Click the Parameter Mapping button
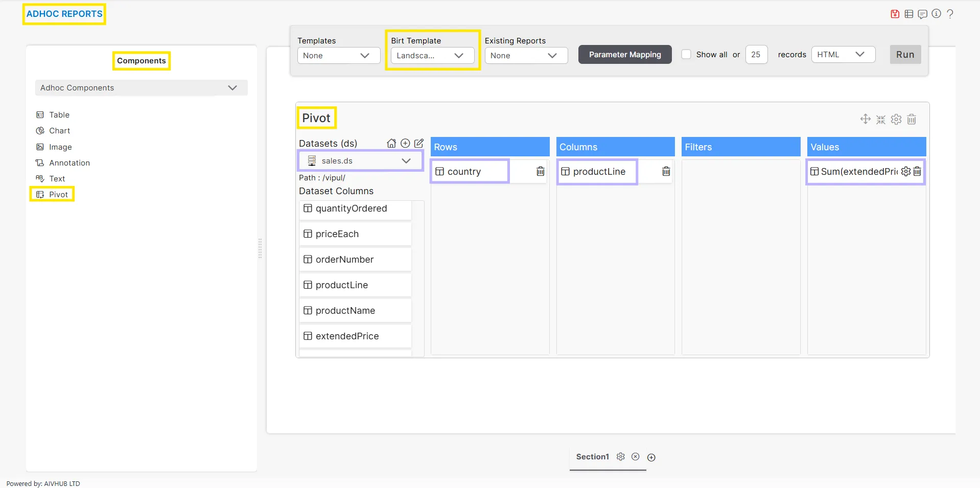The image size is (980, 488). point(624,55)
